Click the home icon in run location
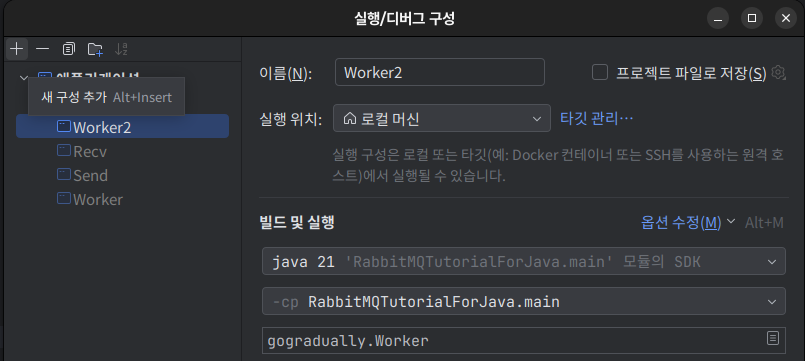Viewport: 805px width, 361px height. [350, 119]
